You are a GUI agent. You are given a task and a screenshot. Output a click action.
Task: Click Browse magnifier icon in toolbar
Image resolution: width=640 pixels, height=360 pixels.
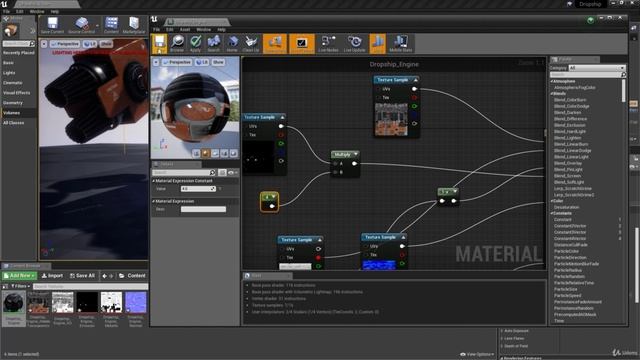[x=177, y=44]
